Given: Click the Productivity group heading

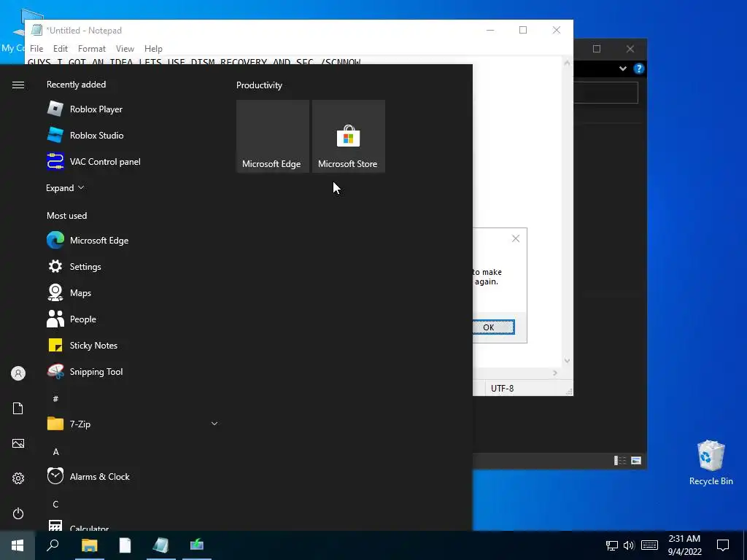Looking at the screenshot, I should [259, 85].
